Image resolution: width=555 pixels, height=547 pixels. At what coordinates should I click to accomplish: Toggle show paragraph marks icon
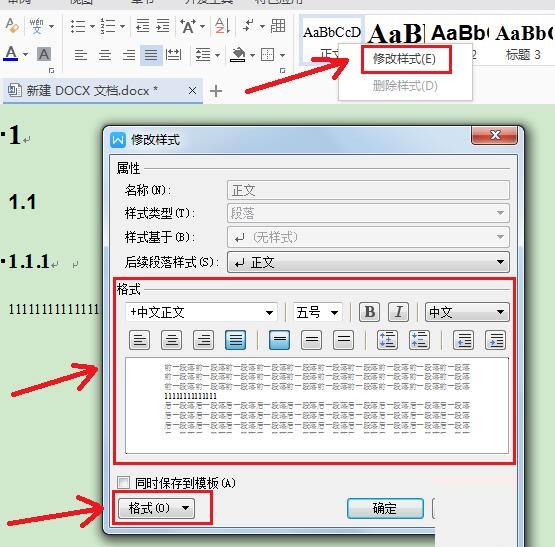point(249,26)
